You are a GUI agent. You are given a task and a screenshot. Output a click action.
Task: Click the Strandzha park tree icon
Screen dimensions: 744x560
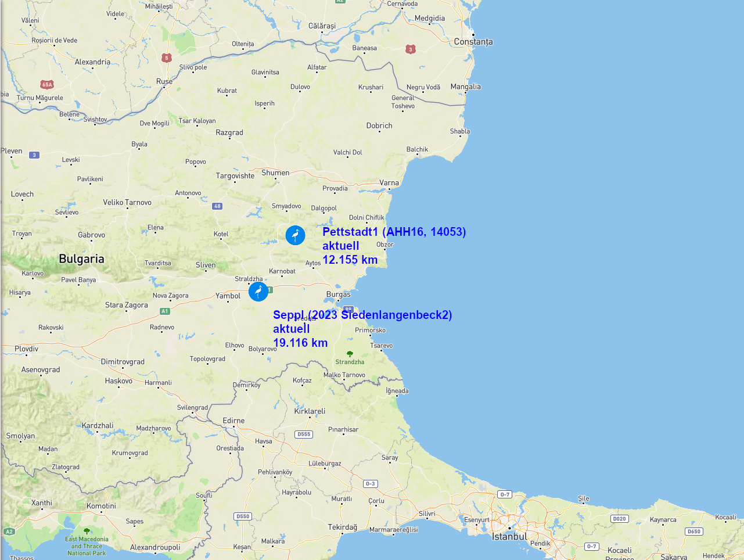pos(350,354)
